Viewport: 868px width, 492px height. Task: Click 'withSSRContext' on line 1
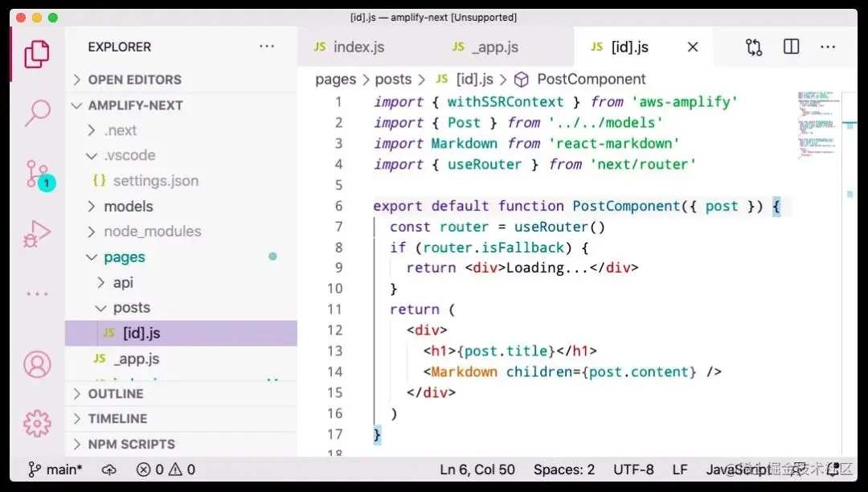click(505, 102)
